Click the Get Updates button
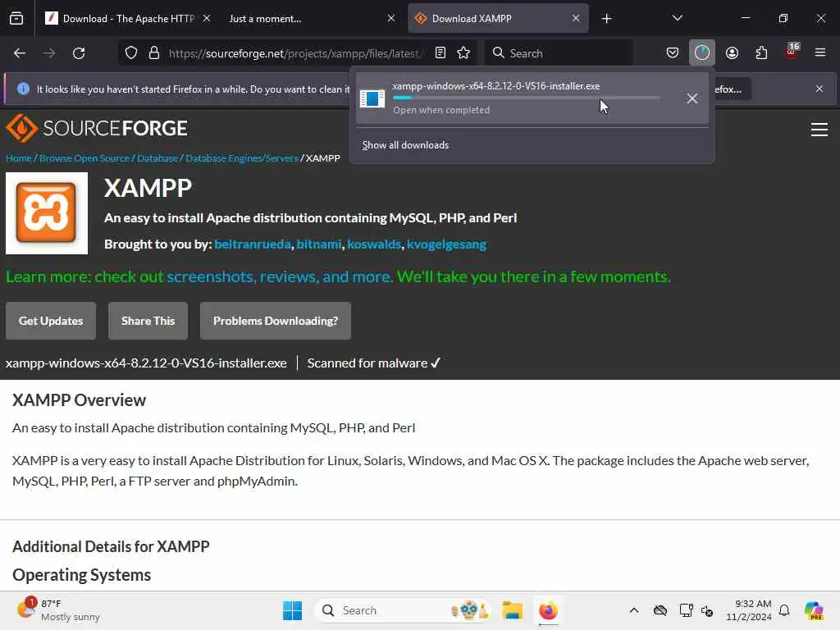The height and width of the screenshot is (630, 840). tap(51, 321)
